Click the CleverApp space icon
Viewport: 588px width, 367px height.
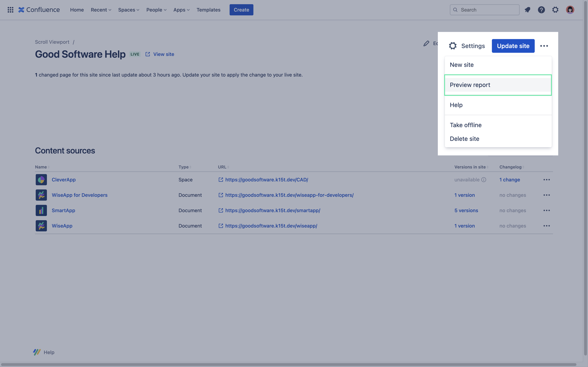[41, 180]
